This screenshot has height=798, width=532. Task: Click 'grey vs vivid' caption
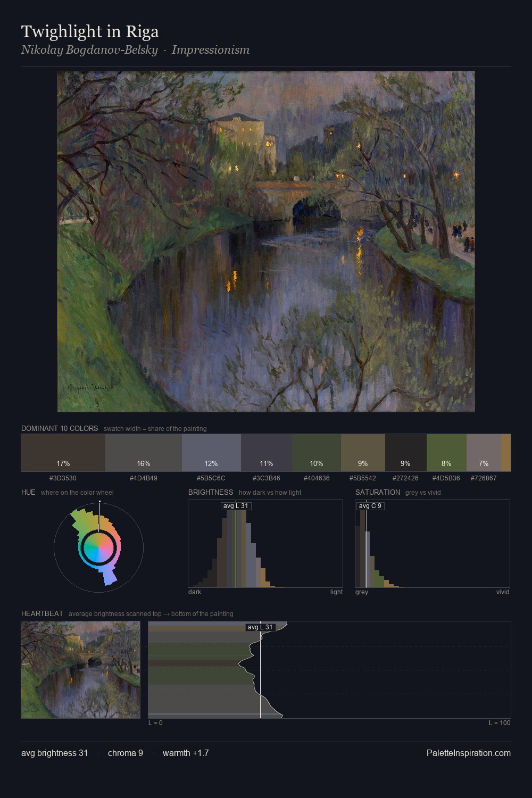click(423, 493)
